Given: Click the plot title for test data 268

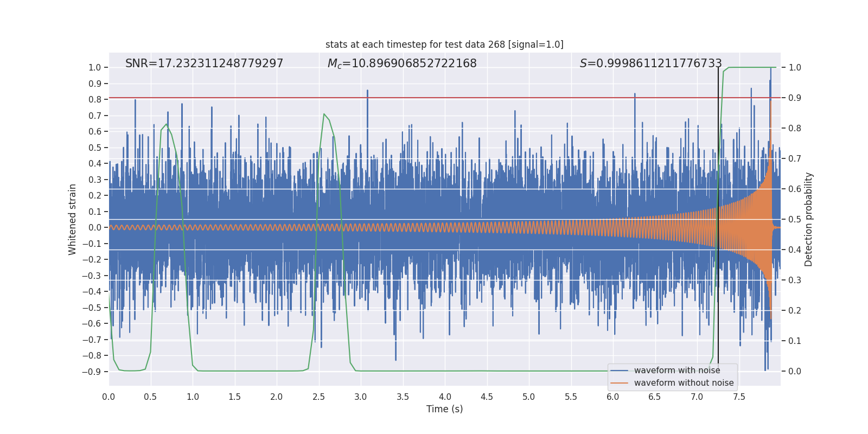Looking at the screenshot, I should click(444, 44).
